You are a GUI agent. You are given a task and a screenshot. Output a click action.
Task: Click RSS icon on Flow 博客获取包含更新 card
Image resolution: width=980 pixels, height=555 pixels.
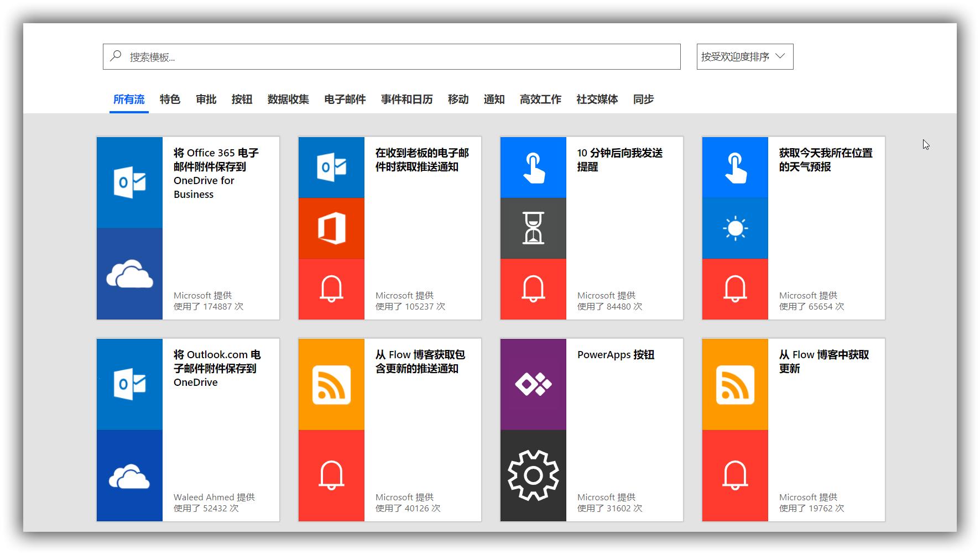click(x=331, y=385)
